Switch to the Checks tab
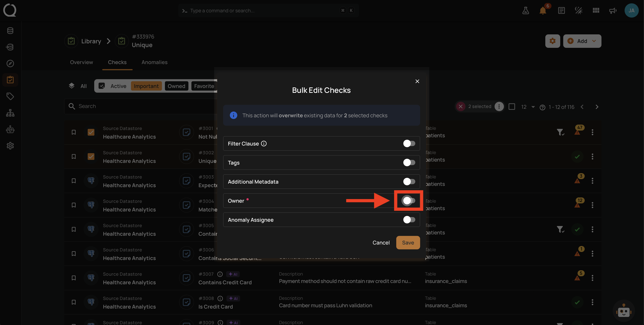 click(x=117, y=62)
